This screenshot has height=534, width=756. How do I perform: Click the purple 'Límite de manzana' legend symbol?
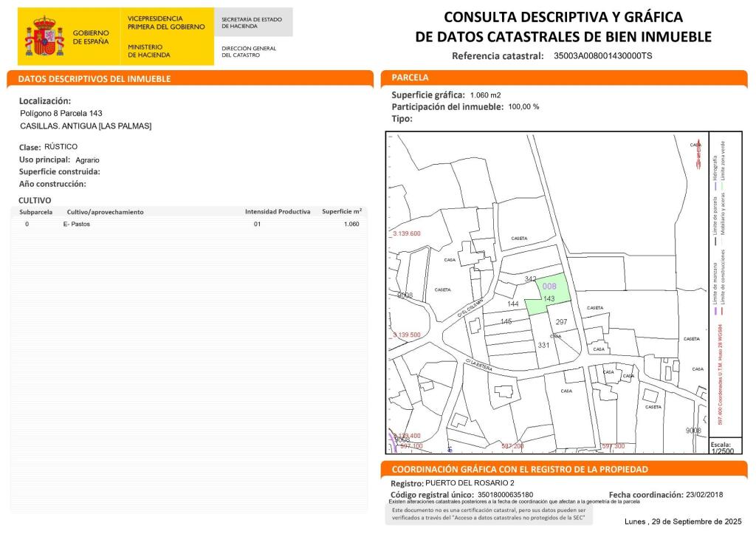715,312
